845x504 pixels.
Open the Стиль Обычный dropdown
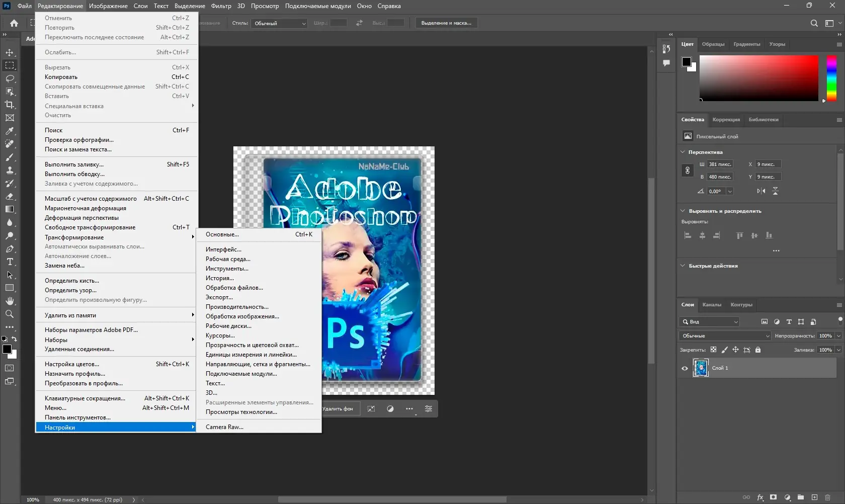[x=280, y=23]
